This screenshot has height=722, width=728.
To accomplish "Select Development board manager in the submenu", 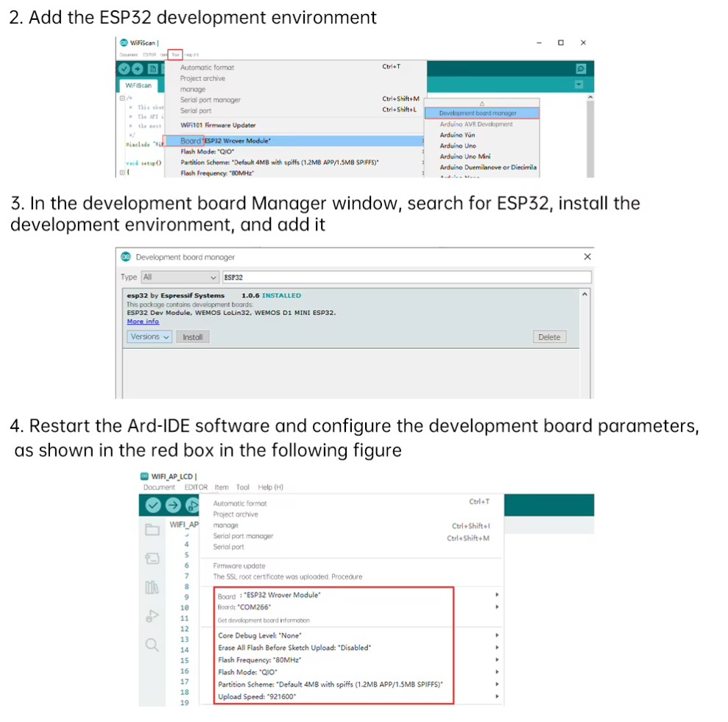I will click(x=482, y=113).
